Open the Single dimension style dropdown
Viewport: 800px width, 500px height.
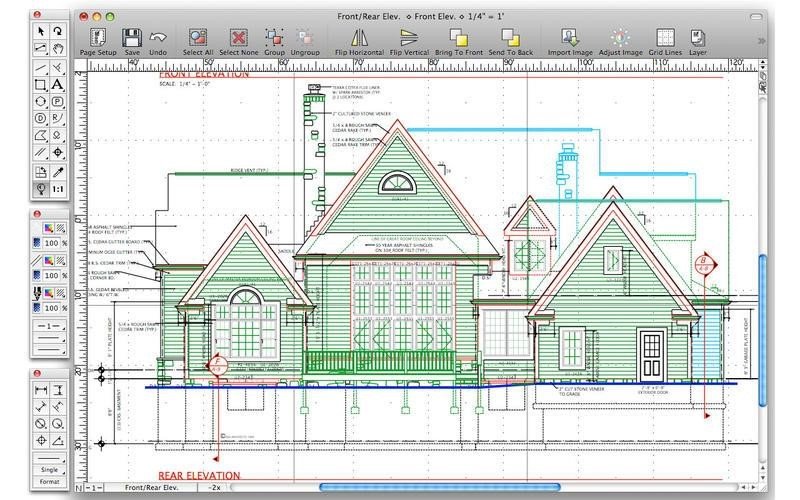(49, 469)
